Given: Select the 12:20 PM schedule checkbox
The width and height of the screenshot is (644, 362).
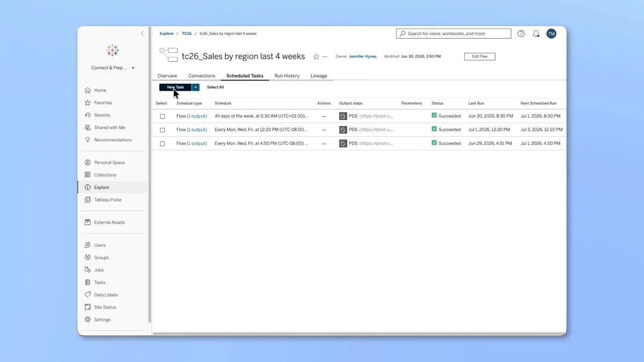Looking at the screenshot, I should 163,130.
